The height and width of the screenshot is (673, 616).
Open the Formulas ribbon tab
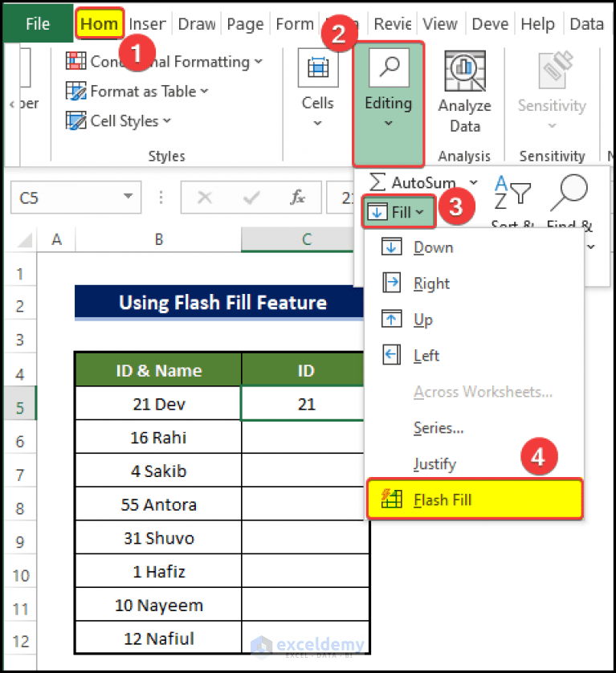click(295, 24)
